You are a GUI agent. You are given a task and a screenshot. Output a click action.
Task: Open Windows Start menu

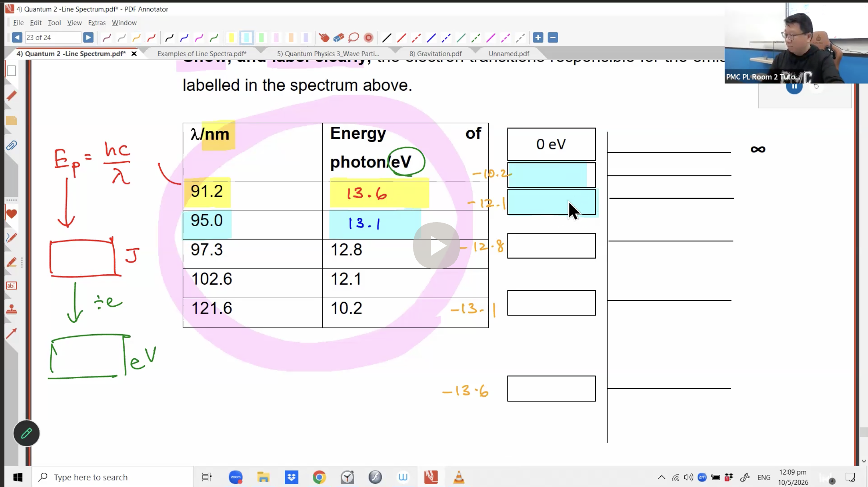click(x=18, y=477)
